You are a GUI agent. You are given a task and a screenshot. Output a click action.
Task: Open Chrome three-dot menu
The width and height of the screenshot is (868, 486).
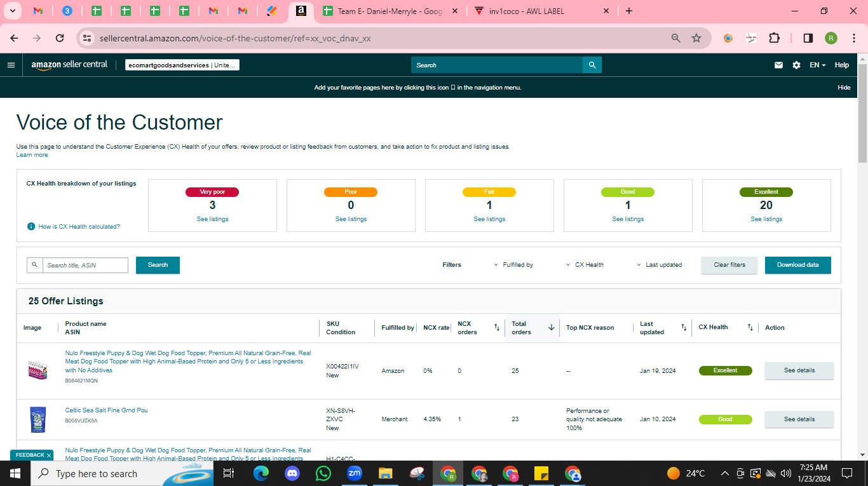(854, 38)
